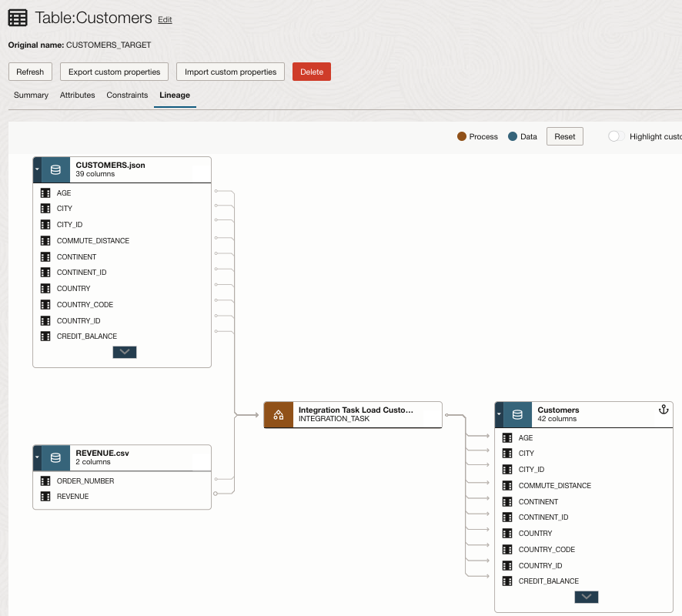
Task: Click the CUSTOMERS.json node title
Action: [x=111, y=166]
